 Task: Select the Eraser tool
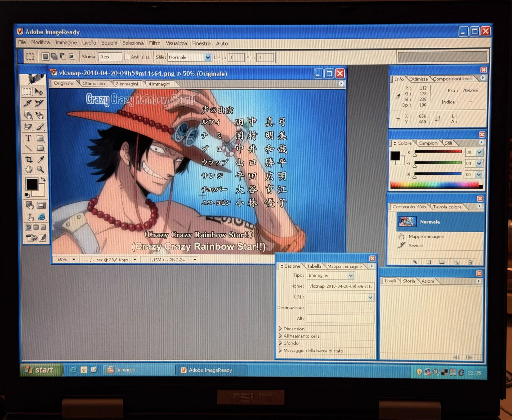(x=28, y=127)
